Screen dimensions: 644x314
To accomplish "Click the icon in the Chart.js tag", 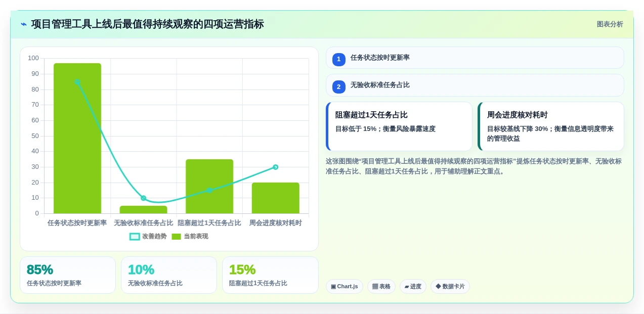I will (333, 287).
